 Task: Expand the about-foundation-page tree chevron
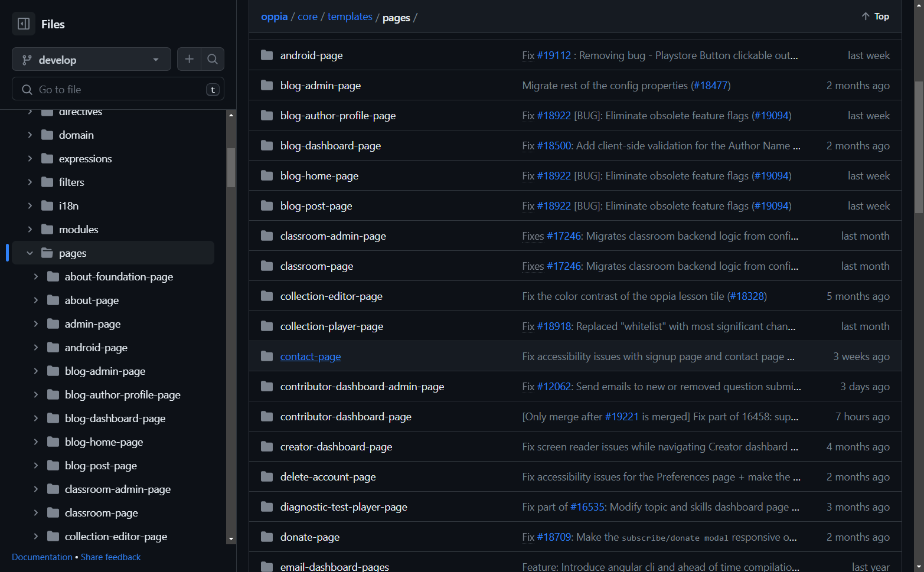(35, 276)
